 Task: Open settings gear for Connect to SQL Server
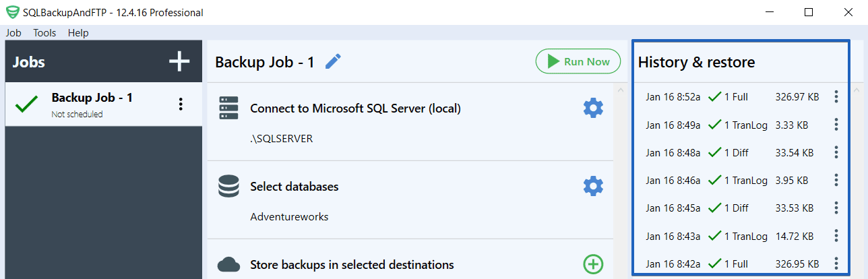pos(593,108)
